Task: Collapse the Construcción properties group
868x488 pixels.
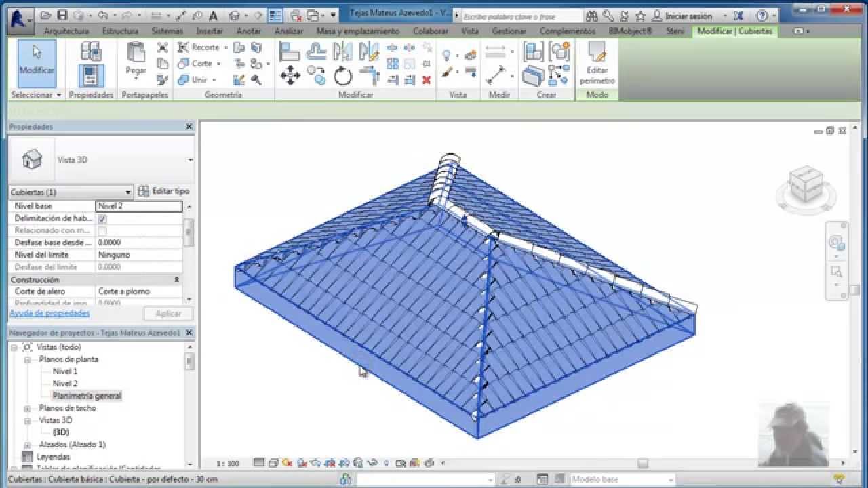Action: pyautogui.click(x=177, y=279)
